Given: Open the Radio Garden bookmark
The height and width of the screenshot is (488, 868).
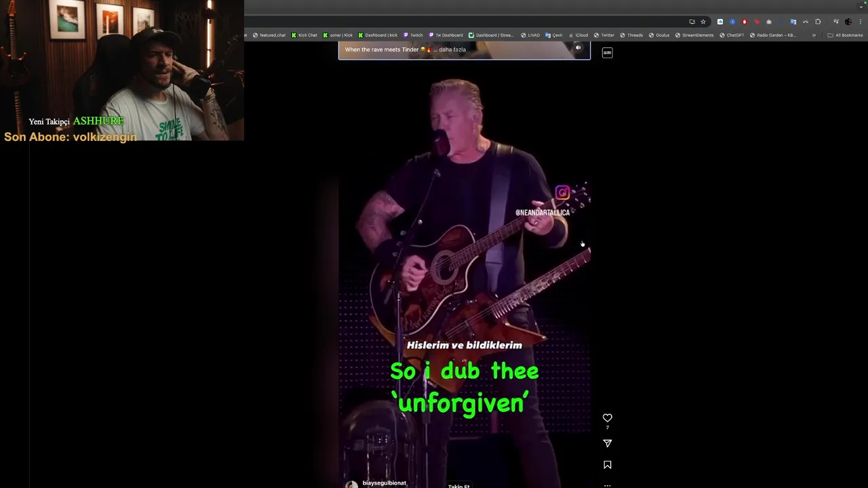Looking at the screenshot, I should (x=773, y=35).
